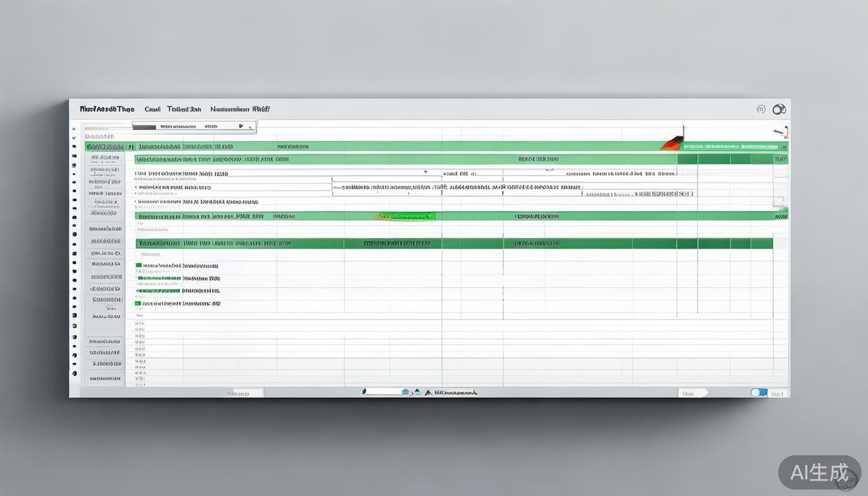Click the highlighted green row header in left sidebar
This screenshot has width=868, height=496.
[105, 147]
